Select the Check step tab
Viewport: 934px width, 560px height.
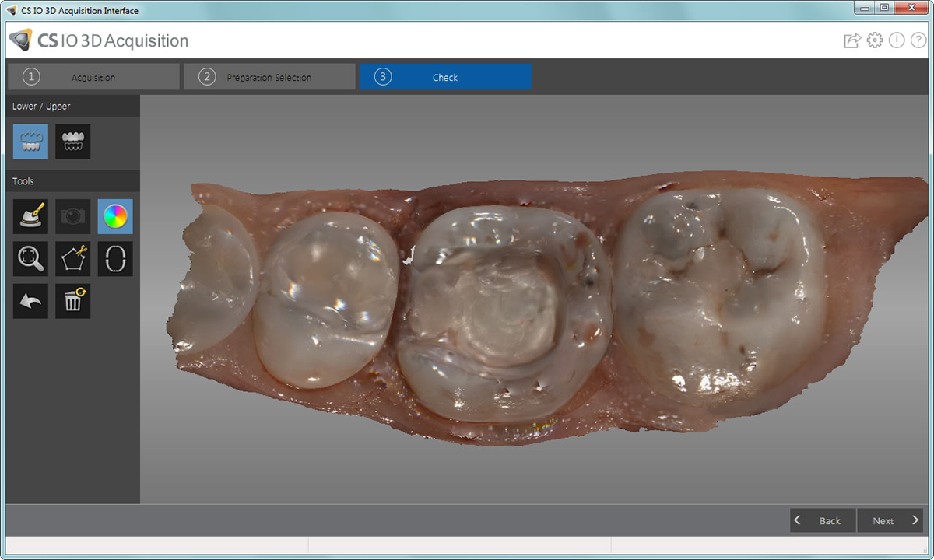pyautogui.click(x=444, y=77)
